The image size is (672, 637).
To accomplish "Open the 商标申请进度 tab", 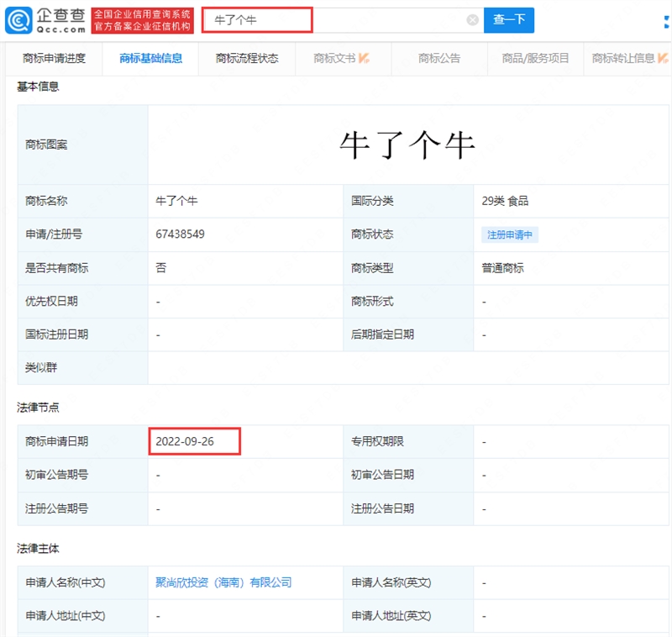I will 54,58.
